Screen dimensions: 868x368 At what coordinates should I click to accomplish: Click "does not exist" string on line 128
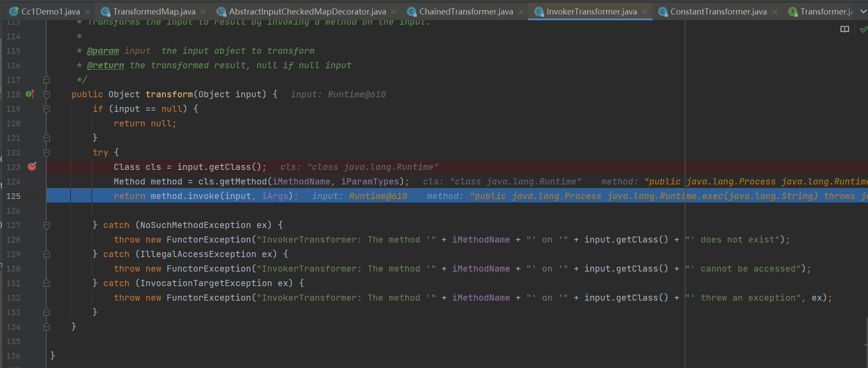(733, 239)
